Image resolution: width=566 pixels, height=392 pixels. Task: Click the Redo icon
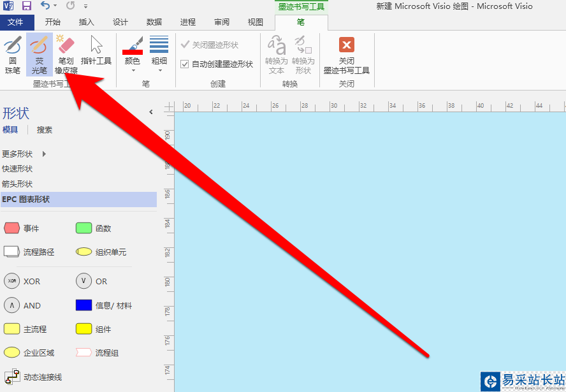tap(70, 6)
